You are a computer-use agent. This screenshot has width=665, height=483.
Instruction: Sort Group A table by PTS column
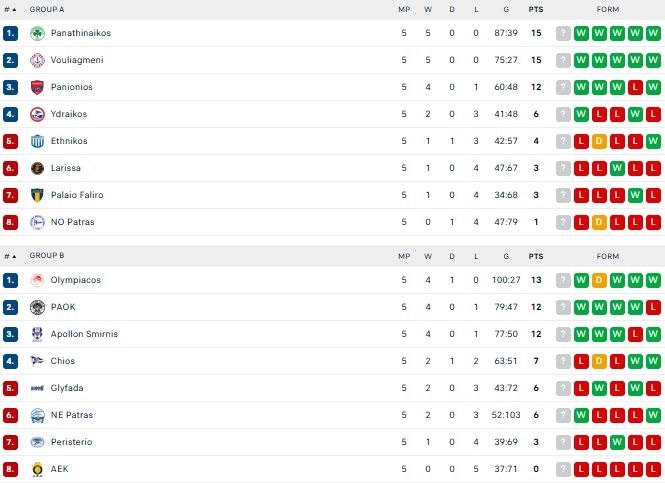(536, 9)
